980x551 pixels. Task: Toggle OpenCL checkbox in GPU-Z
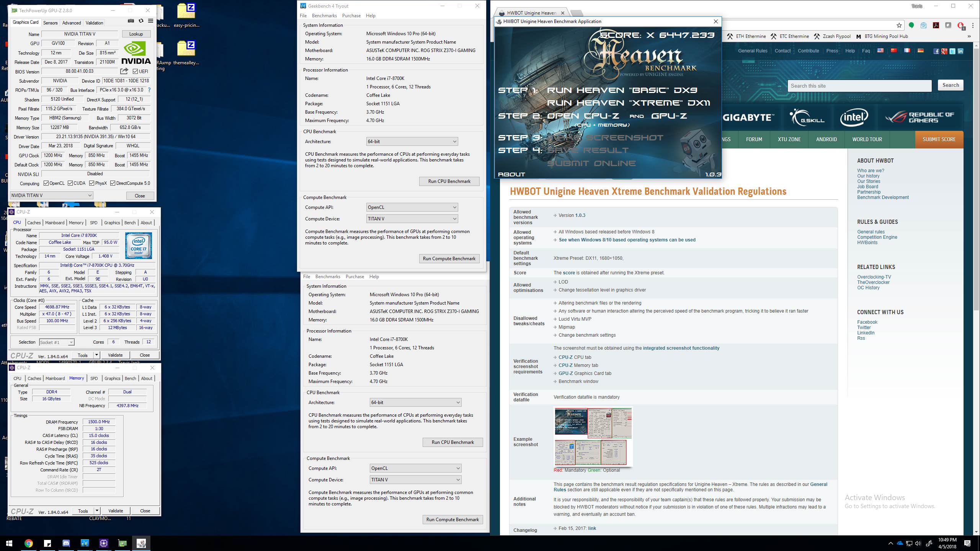[x=46, y=183]
